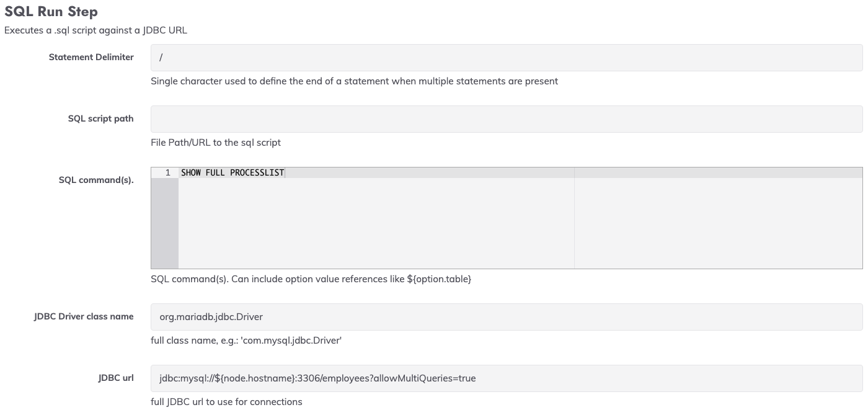This screenshot has height=415, width=868.
Task: Click the SQL Run Step heading
Action: (x=51, y=12)
